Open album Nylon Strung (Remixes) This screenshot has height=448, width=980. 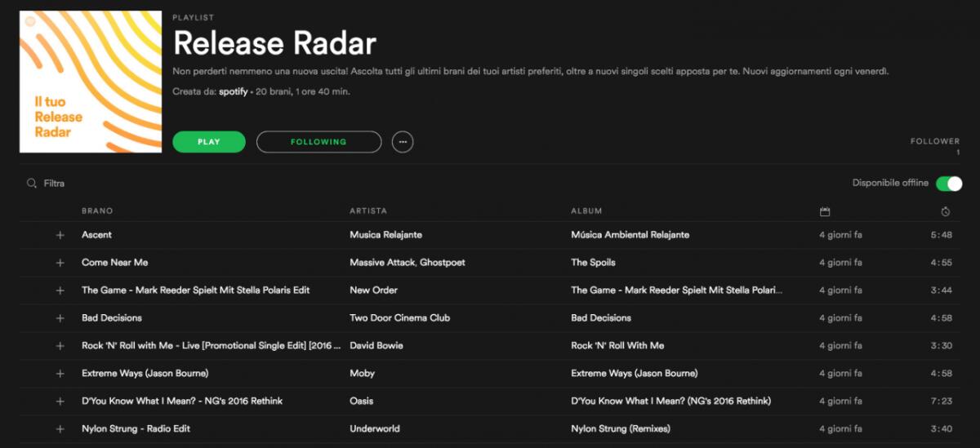[620, 429]
